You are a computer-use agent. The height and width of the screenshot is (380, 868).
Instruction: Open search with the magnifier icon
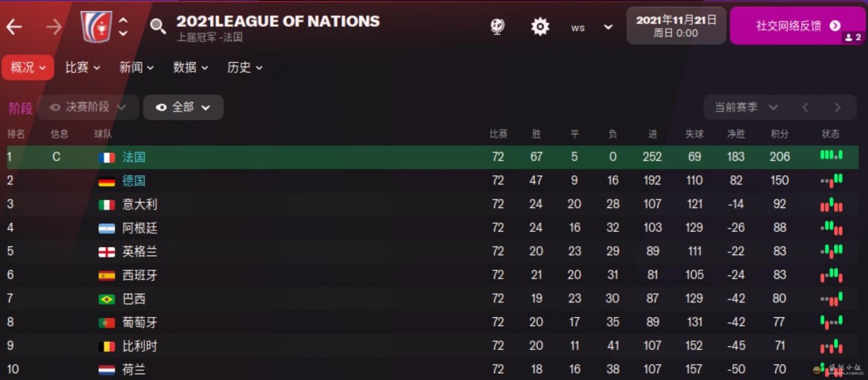click(158, 26)
